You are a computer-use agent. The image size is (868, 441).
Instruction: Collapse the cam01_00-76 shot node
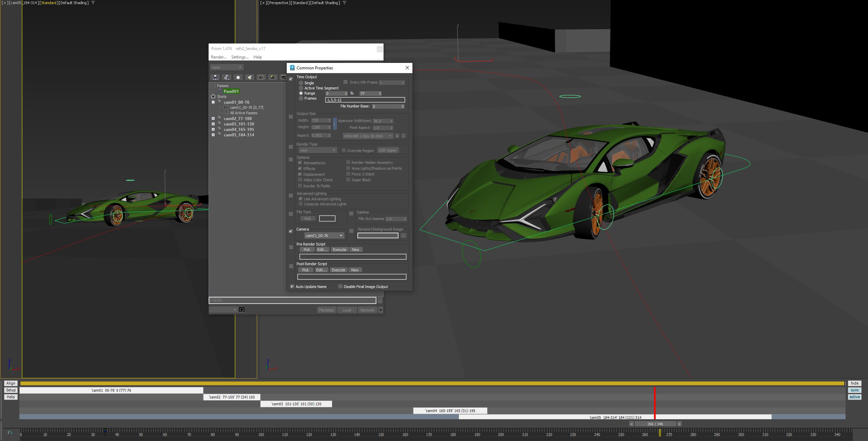(213, 102)
